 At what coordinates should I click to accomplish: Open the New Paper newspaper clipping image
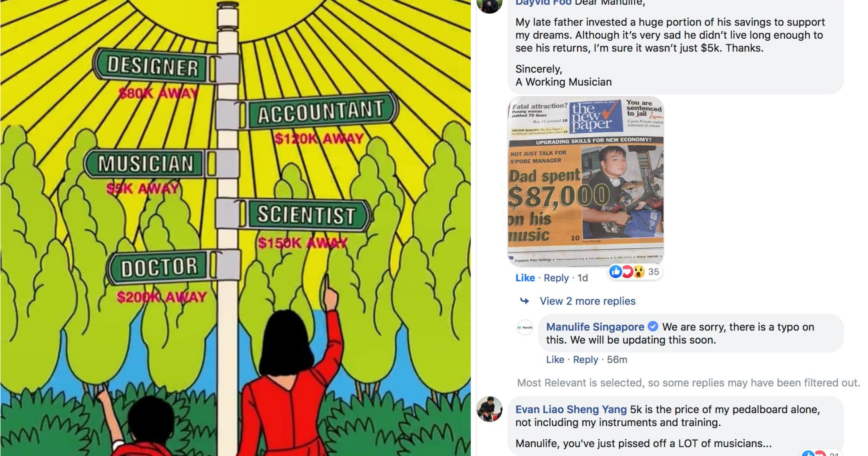(586, 181)
